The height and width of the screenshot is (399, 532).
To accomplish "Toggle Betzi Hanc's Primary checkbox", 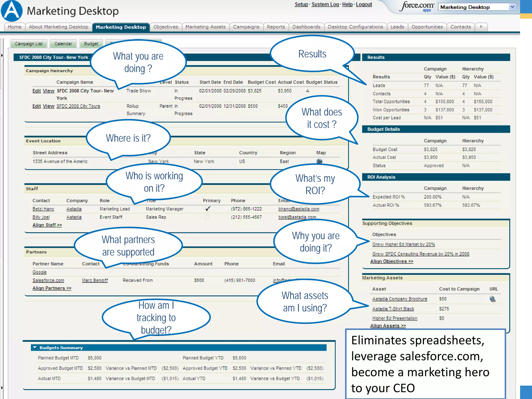I will pyautogui.click(x=207, y=209).
